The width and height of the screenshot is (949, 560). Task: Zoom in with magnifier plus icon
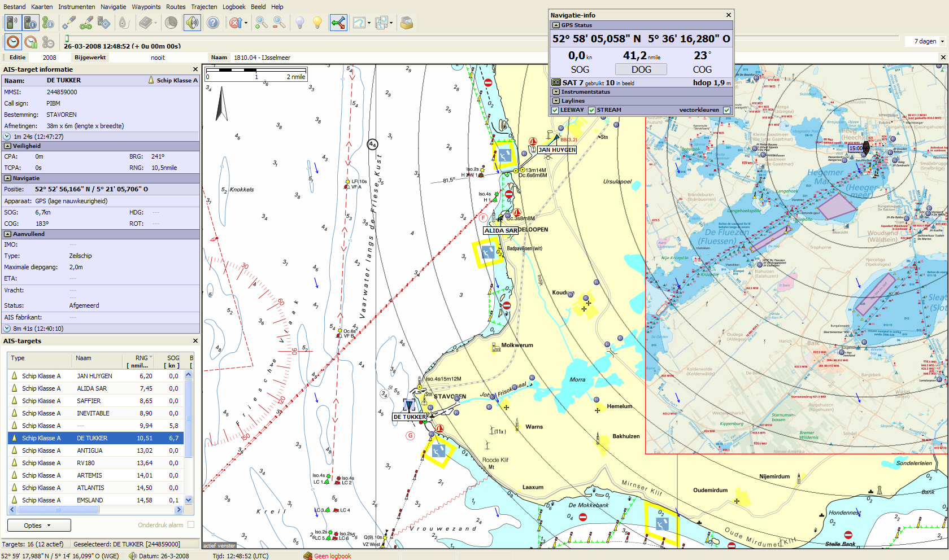tap(261, 23)
